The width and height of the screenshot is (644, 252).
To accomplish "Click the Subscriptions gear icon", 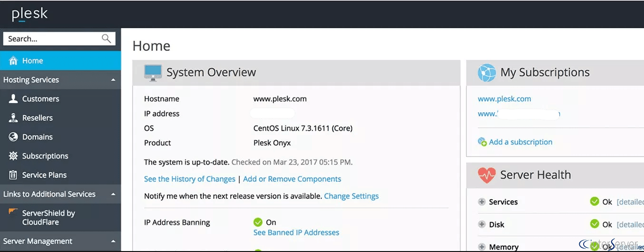I will pyautogui.click(x=13, y=156).
